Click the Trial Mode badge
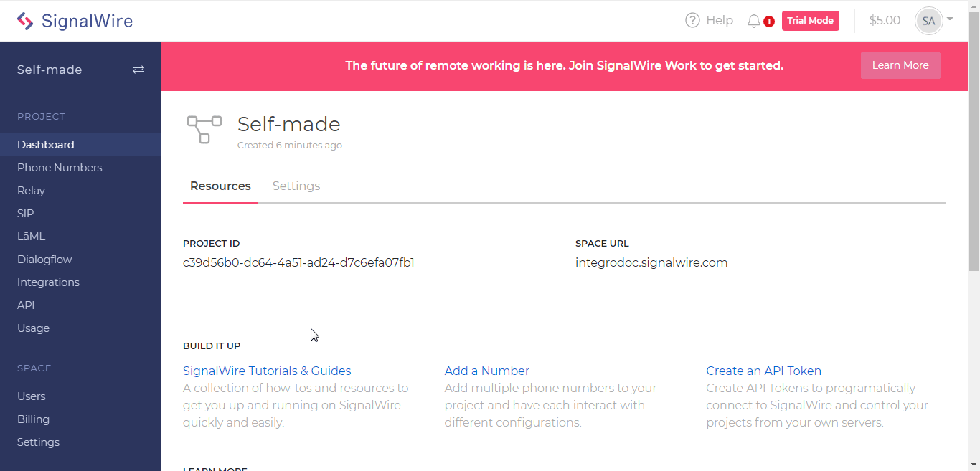 811,21
